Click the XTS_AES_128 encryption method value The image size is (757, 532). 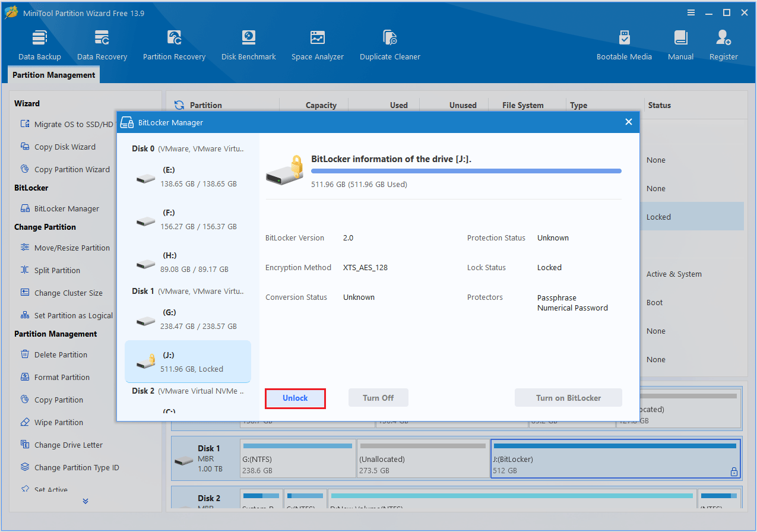(365, 267)
